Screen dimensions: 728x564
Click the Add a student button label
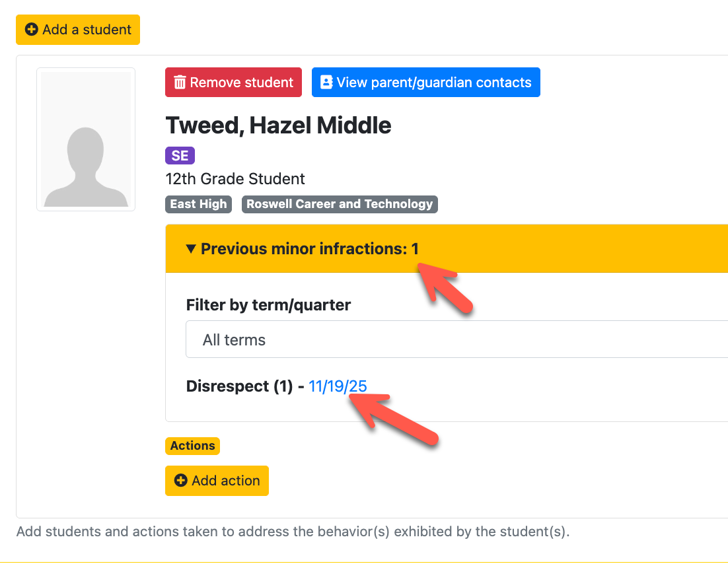[87, 30]
